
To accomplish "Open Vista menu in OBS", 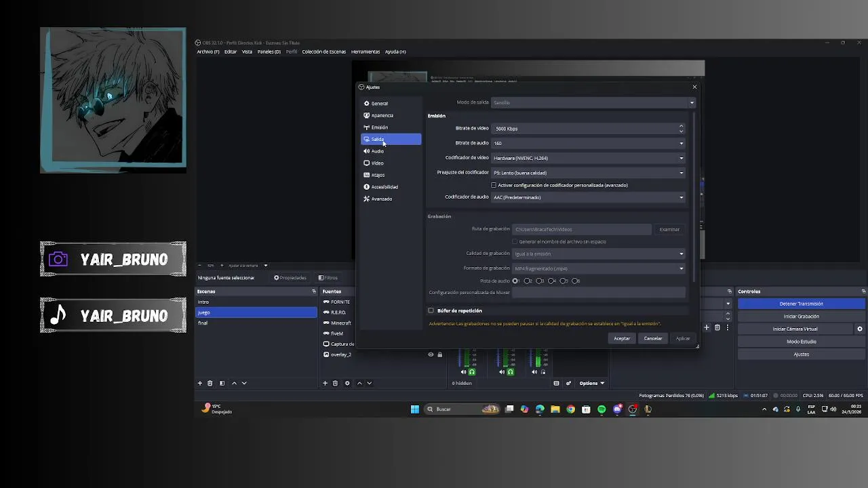I will click(x=247, y=52).
